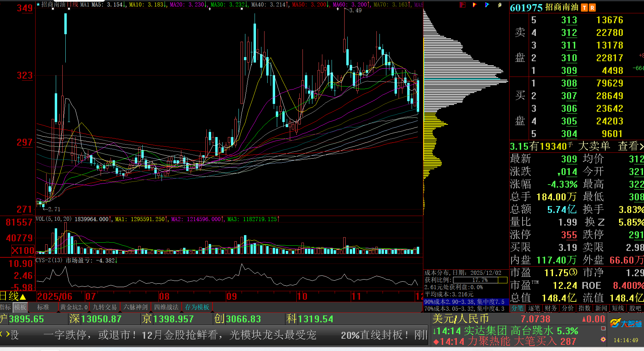644x351 pixels.
Task: Click the clock showing 14:14:49
Action: point(626,340)
